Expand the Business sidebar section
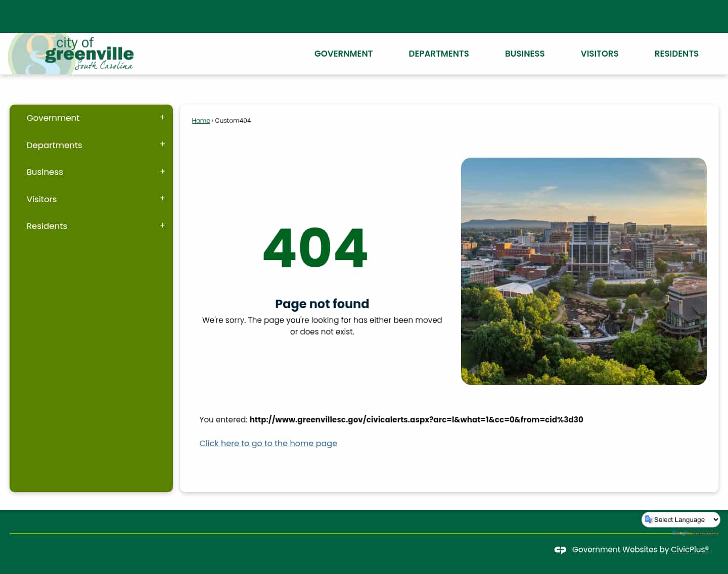 162,172
